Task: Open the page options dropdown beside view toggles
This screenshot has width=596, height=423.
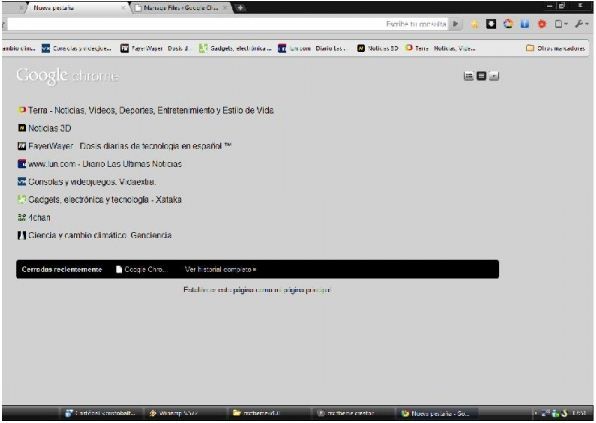Action: [494, 76]
